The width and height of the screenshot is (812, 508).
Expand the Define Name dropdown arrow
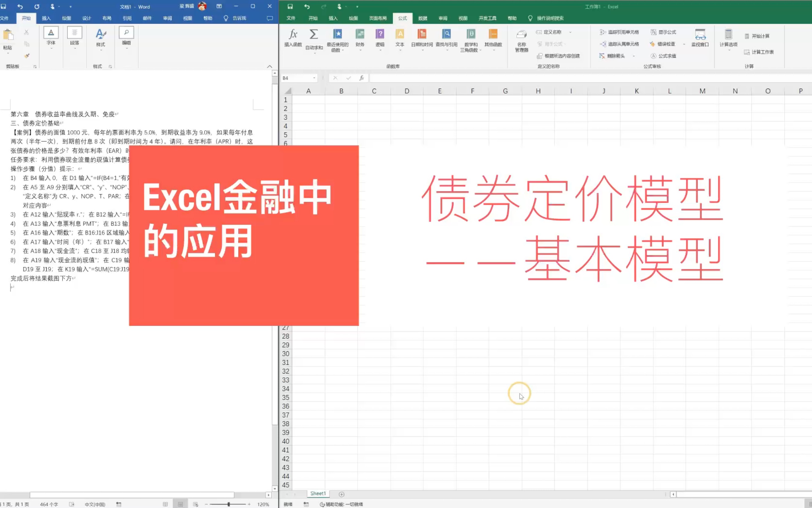point(570,32)
